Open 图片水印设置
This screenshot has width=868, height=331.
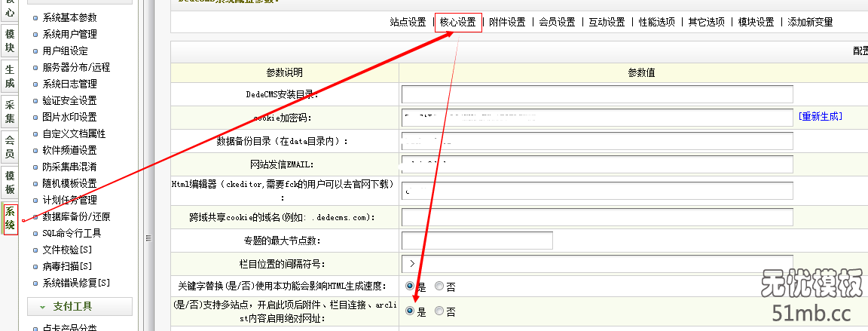coord(69,118)
